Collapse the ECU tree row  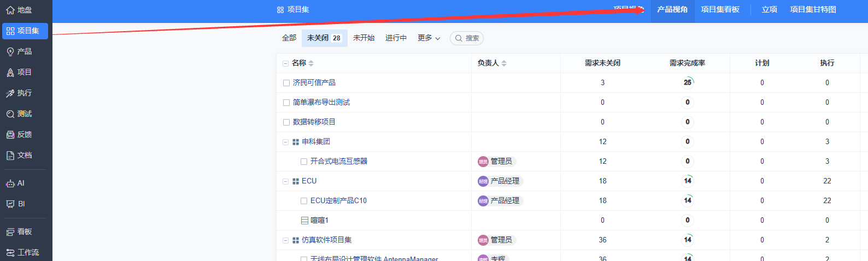285,181
